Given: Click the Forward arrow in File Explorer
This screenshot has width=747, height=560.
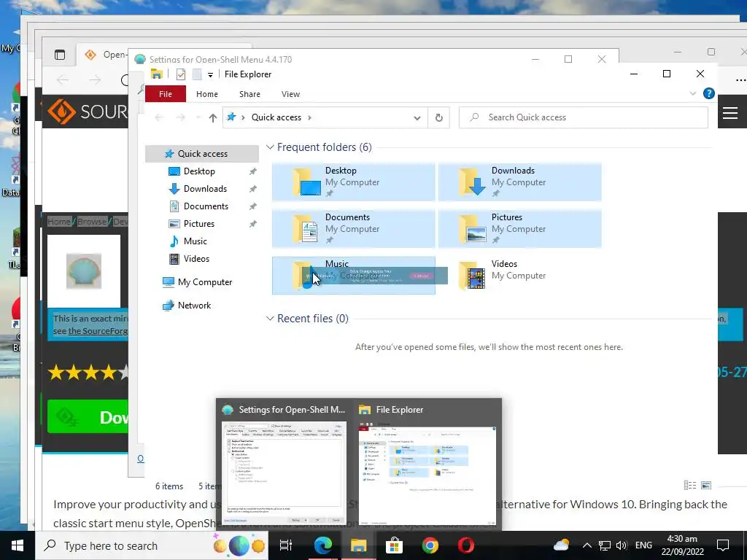Looking at the screenshot, I should [181, 117].
